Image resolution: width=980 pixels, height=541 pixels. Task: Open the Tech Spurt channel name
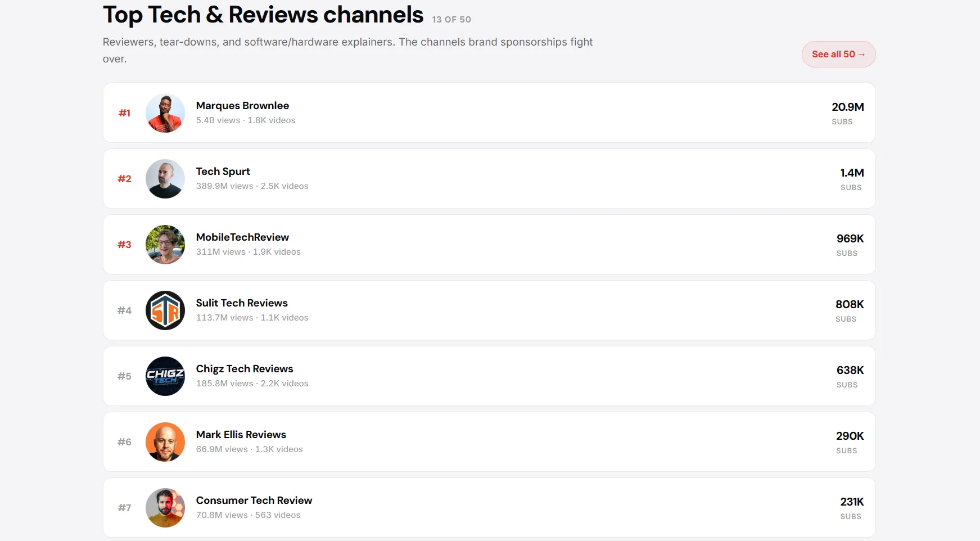(x=223, y=172)
